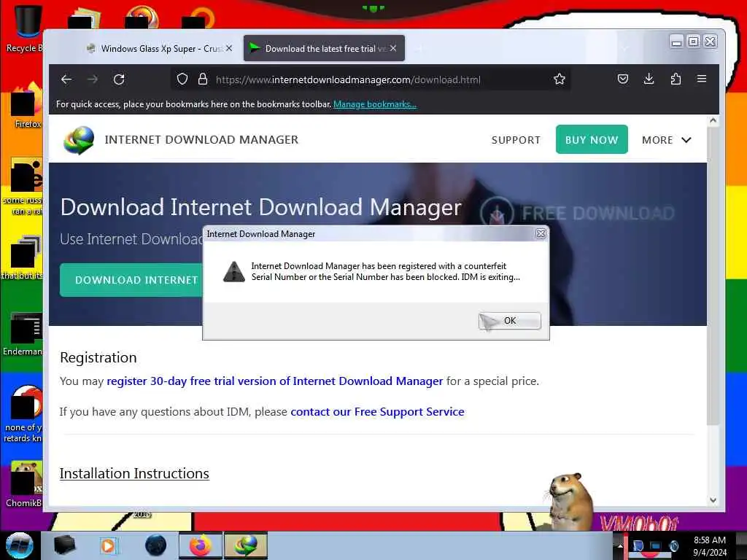The width and height of the screenshot is (747, 560).
Task: Bookmark this page with the star
Action: tap(560, 79)
